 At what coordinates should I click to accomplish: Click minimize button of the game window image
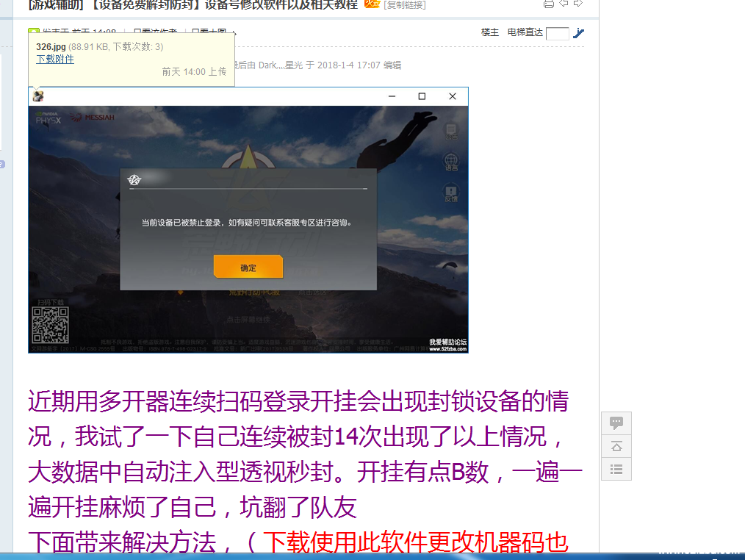(392, 96)
